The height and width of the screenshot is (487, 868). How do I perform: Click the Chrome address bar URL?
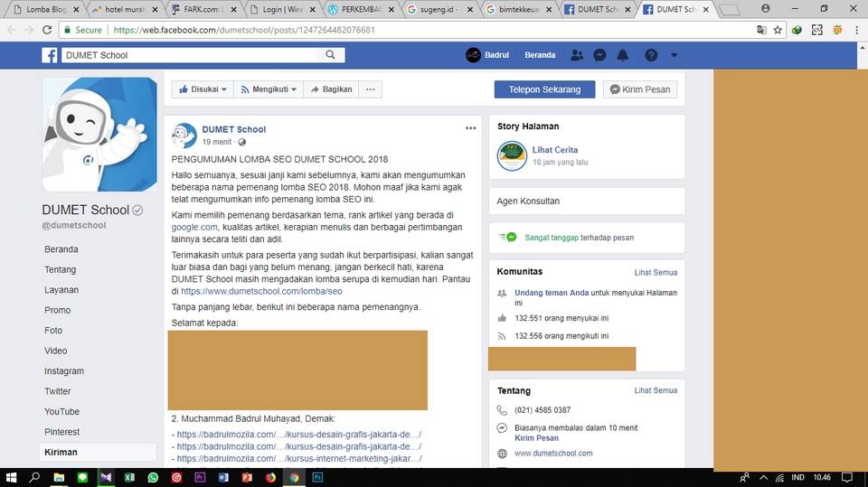click(244, 30)
